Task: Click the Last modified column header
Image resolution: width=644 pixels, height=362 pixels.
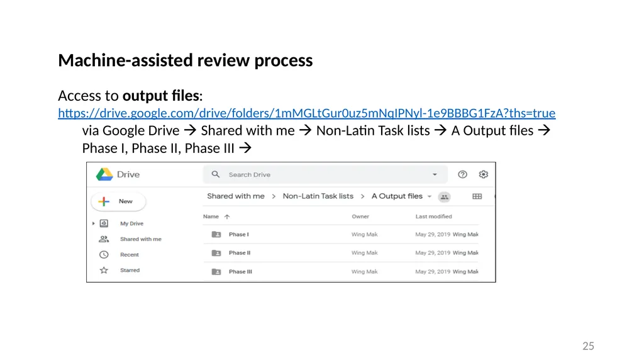Action: (x=433, y=217)
